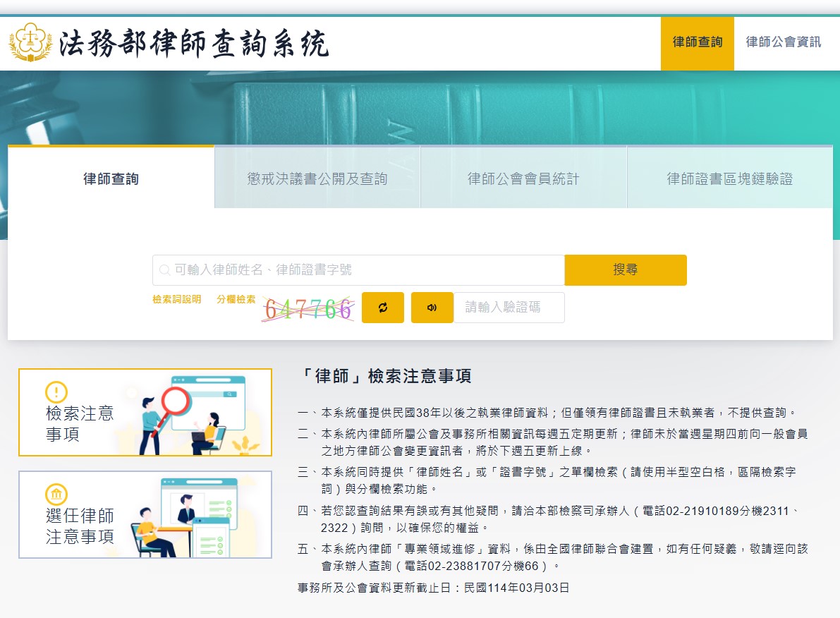Click the 選任律師注意事項 card illustration
This screenshot has width=840, height=618.
click(x=190, y=515)
